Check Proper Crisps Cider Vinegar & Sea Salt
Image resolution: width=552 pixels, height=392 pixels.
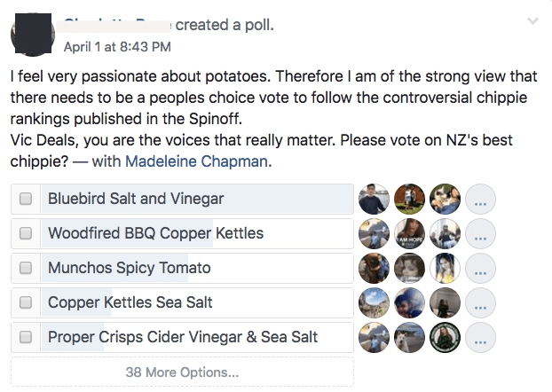pos(26,337)
